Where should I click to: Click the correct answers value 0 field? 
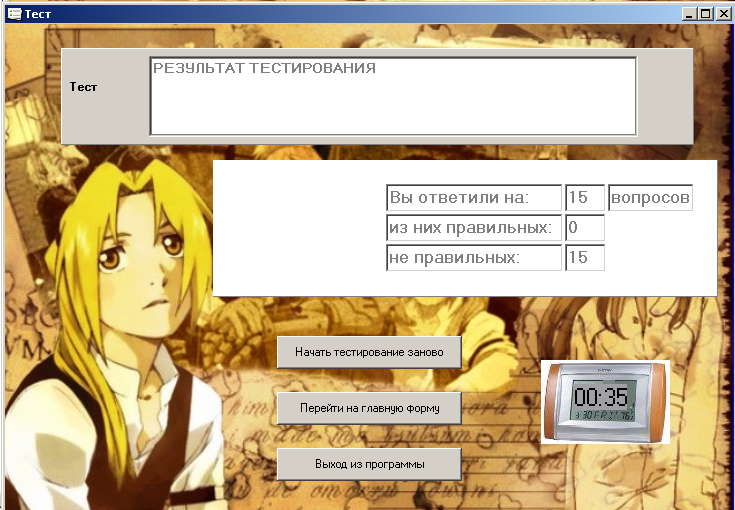click(585, 227)
